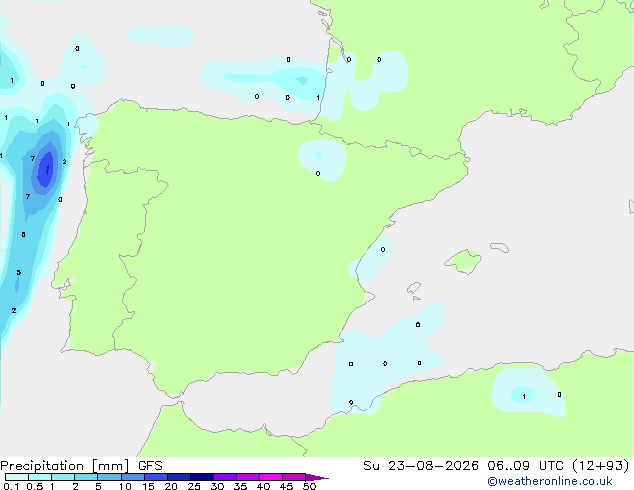The width and height of the screenshot is (634, 490).
Task: Click the 0.1–0.5 mm legend color box
Action: click(x=17, y=477)
